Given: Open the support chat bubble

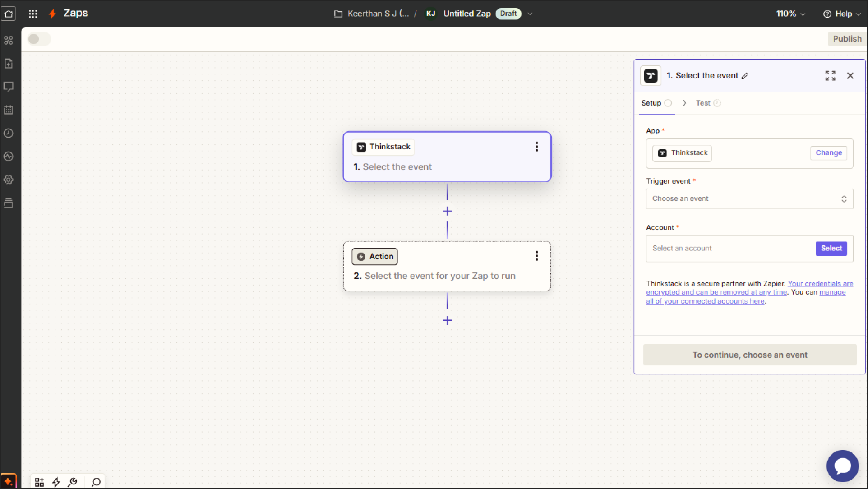Looking at the screenshot, I should 842,466.
